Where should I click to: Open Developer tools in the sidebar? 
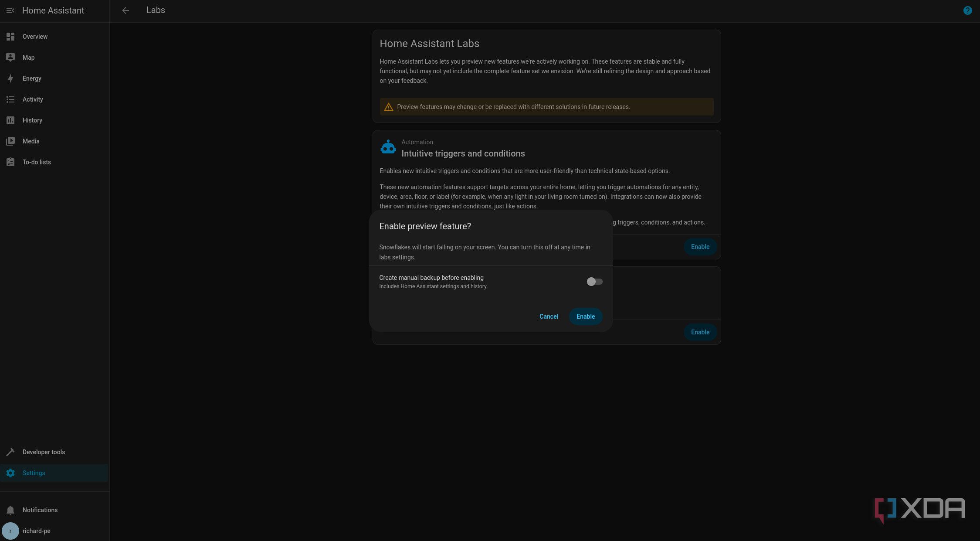click(54, 452)
